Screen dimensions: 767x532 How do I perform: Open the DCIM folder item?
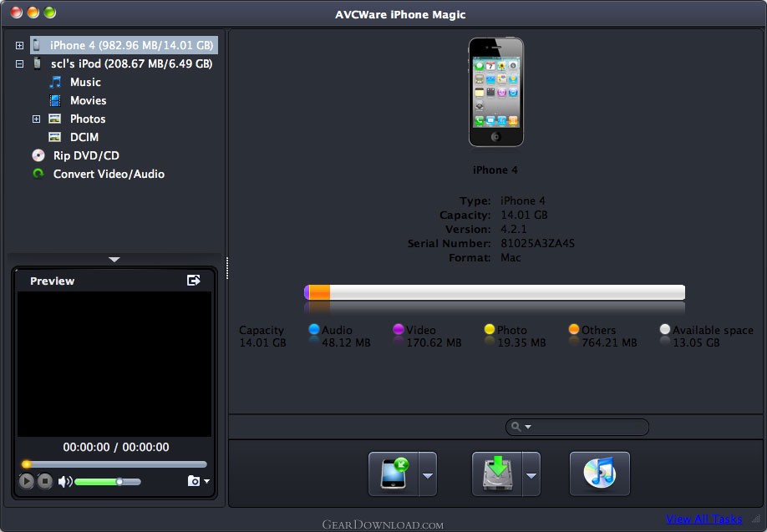84,138
